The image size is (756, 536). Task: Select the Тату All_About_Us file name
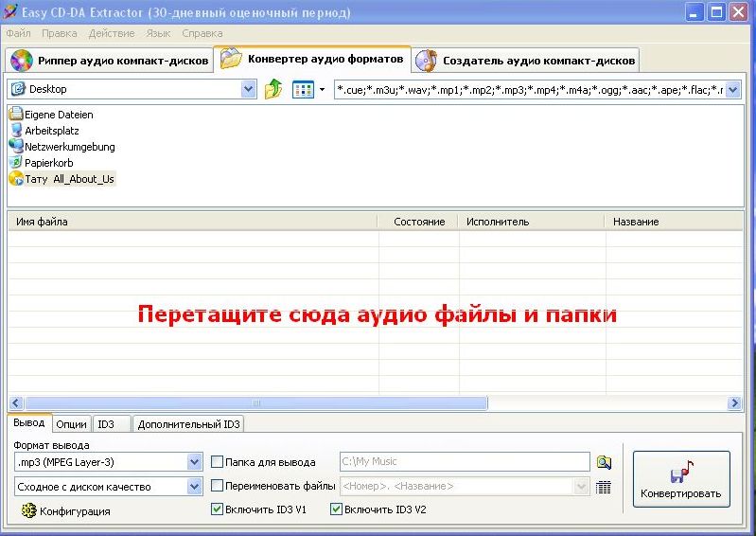(69, 179)
